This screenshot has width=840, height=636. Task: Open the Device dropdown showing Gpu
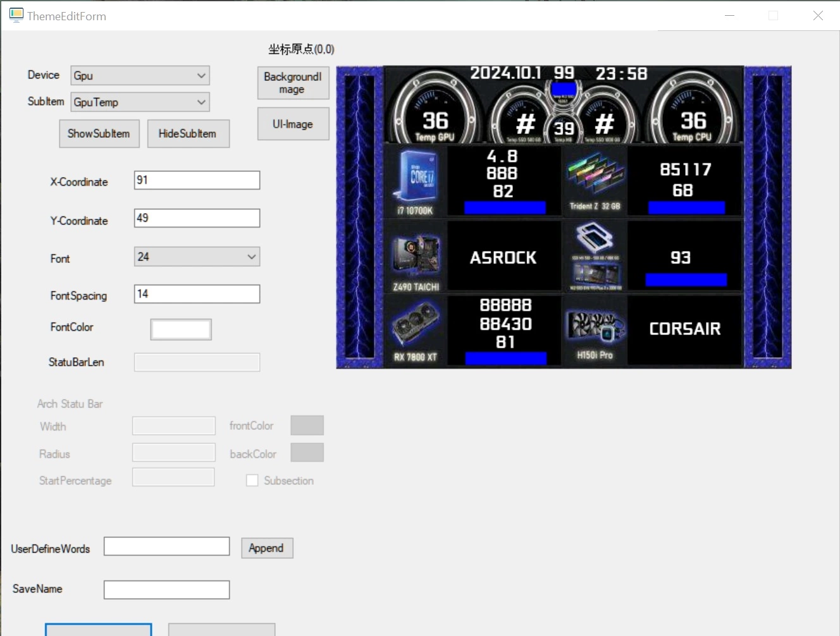[x=140, y=75]
